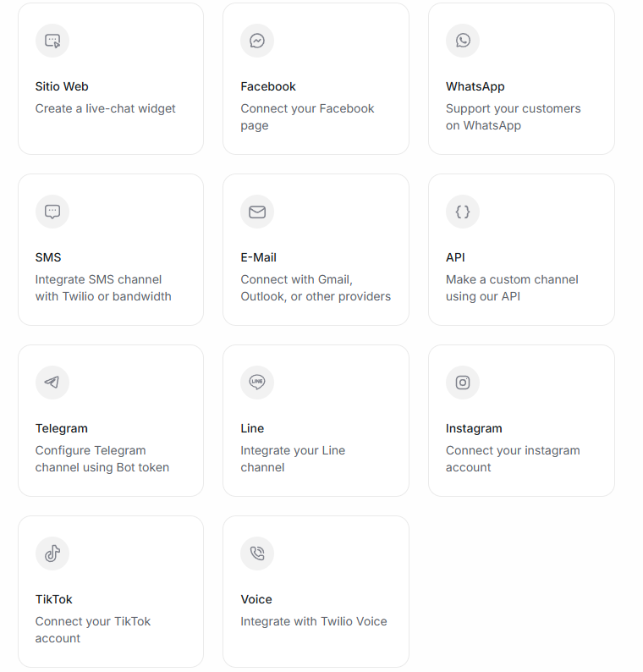Image resolution: width=643 pixels, height=672 pixels.
Task: Select the API curly braces icon
Action: 463,212
